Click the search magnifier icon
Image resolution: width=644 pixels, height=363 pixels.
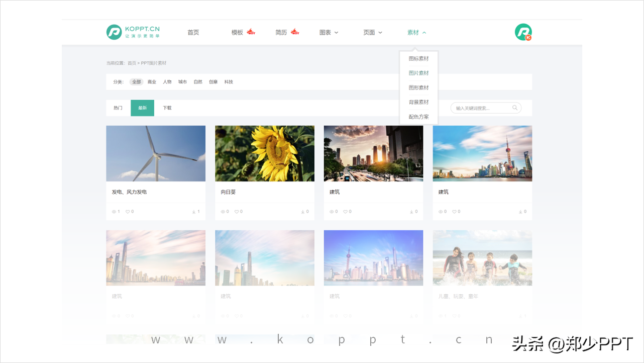coord(515,108)
